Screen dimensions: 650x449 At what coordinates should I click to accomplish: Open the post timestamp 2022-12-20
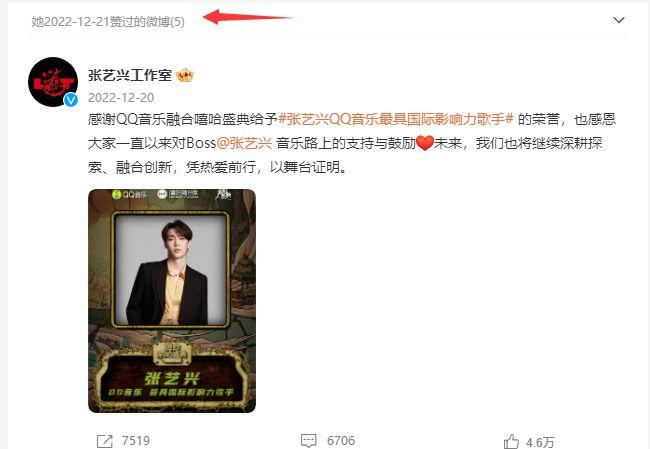pos(121,97)
